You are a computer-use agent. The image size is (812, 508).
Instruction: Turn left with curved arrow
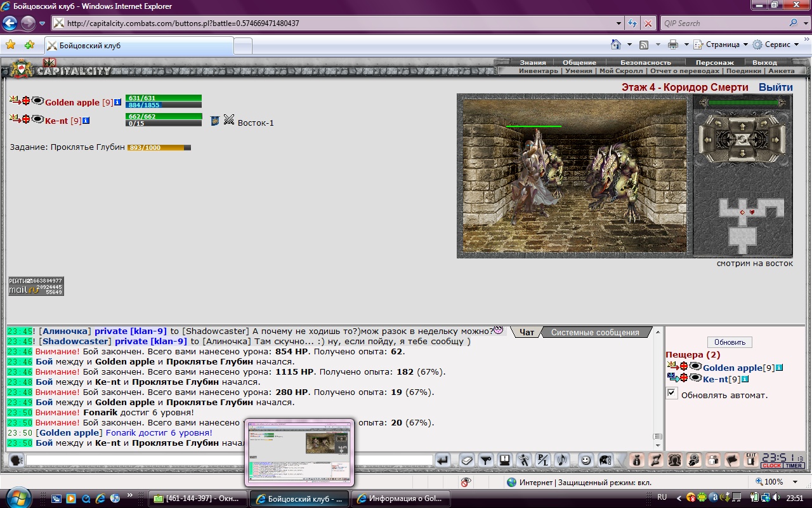tap(718, 124)
